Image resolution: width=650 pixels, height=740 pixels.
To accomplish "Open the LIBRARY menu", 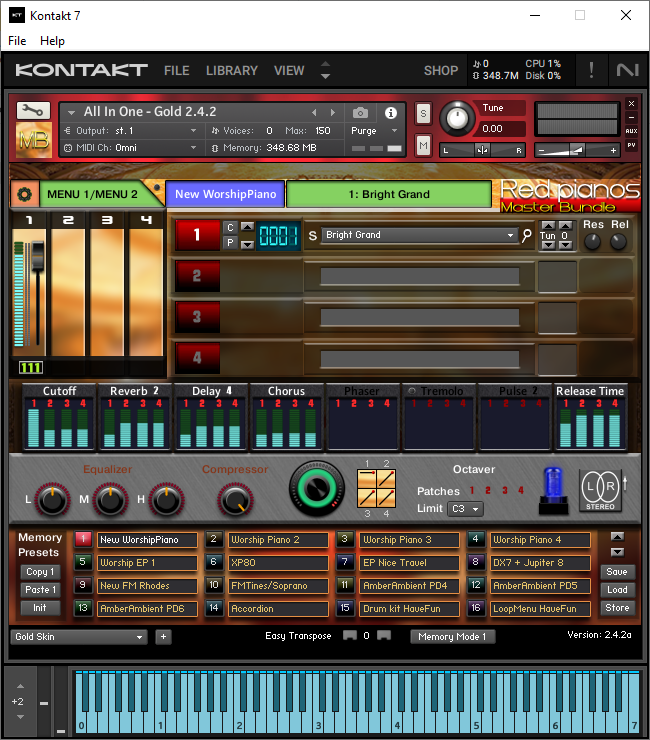I will pyautogui.click(x=232, y=71).
